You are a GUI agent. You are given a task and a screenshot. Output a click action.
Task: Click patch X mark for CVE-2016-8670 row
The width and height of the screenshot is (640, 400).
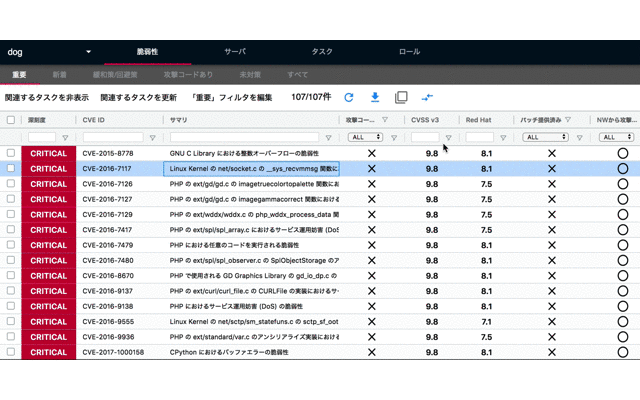[x=552, y=276]
